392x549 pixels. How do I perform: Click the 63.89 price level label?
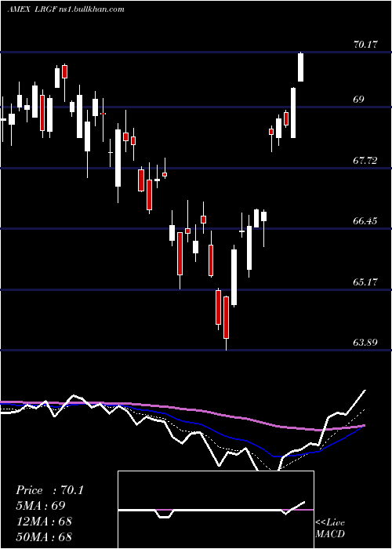pos(365,342)
